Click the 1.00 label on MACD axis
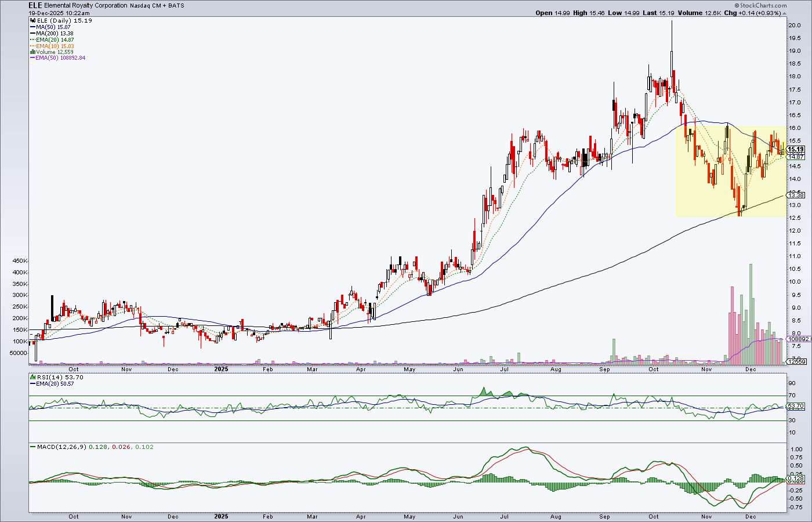Screen dimensions: 812x522 (x=796, y=449)
